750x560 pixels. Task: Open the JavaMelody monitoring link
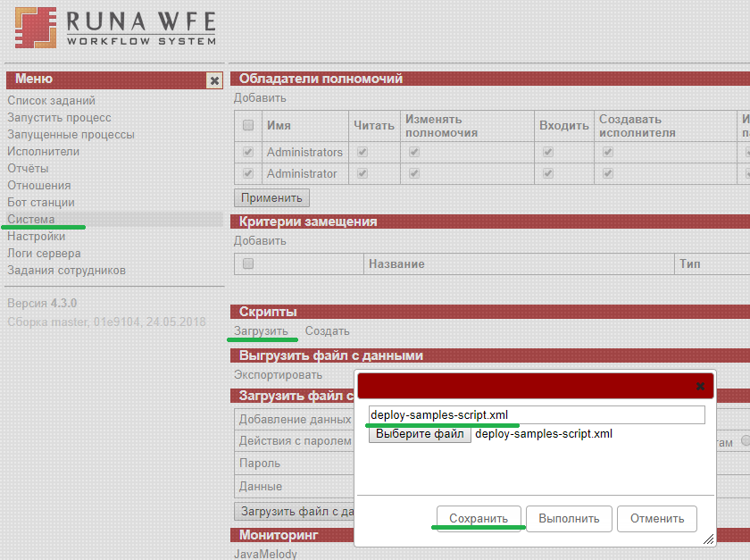pyautogui.click(x=265, y=554)
